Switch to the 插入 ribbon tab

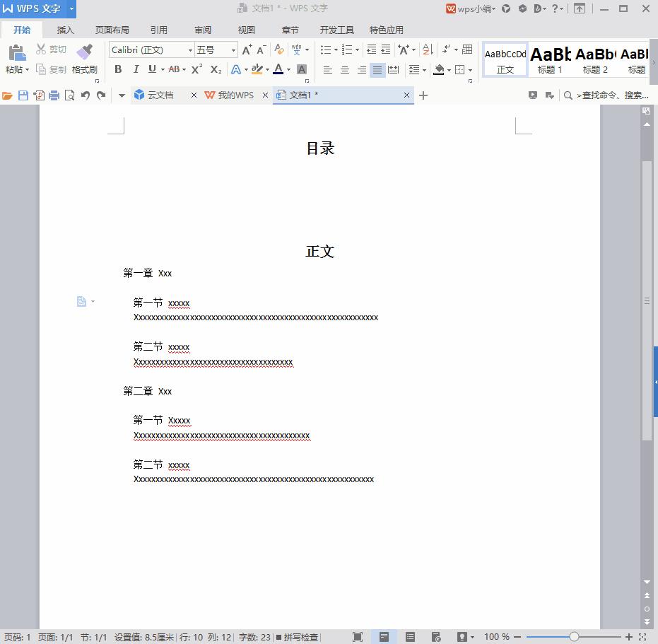point(65,30)
